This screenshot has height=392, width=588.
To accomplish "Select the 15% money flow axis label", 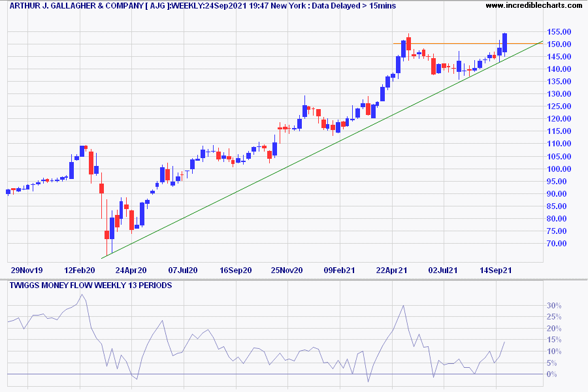I will pyautogui.click(x=554, y=340).
